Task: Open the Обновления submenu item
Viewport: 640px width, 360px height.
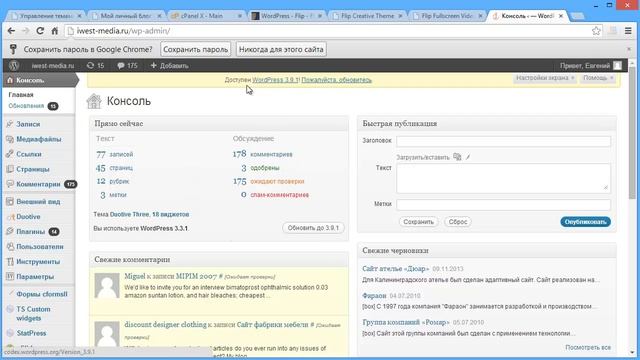Action: pos(26,106)
